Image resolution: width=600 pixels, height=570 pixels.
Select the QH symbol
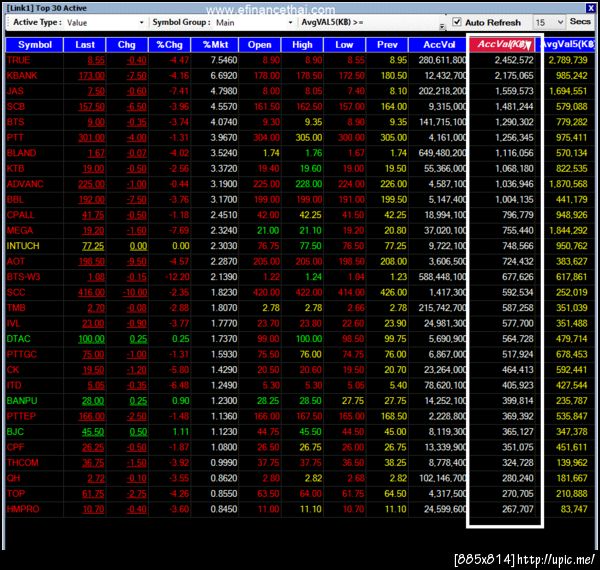[13, 478]
